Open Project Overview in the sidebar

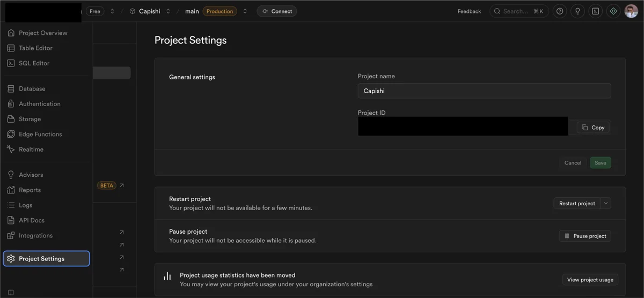(43, 33)
